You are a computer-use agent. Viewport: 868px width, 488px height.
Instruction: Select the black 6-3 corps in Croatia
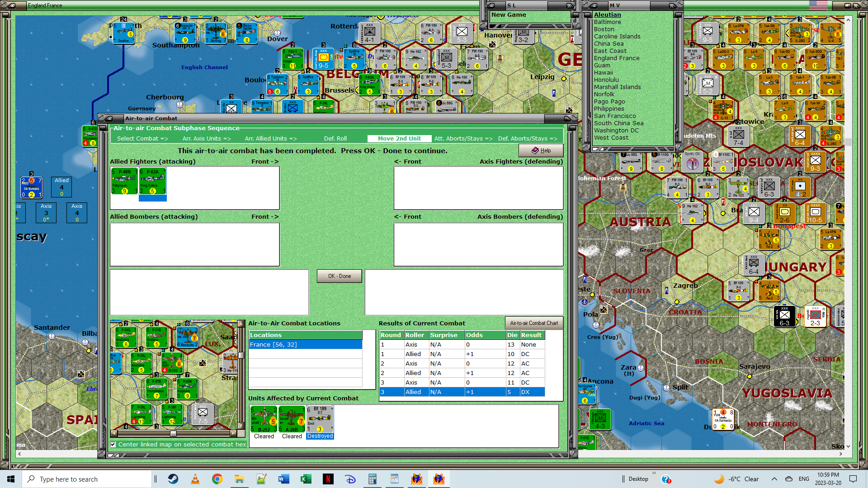[x=784, y=316]
